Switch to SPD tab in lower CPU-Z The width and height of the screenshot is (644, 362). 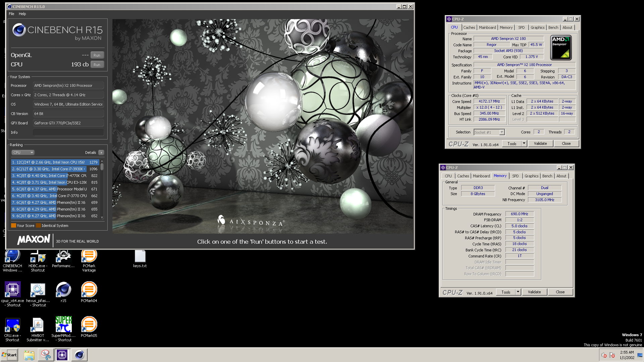tap(515, 176)
